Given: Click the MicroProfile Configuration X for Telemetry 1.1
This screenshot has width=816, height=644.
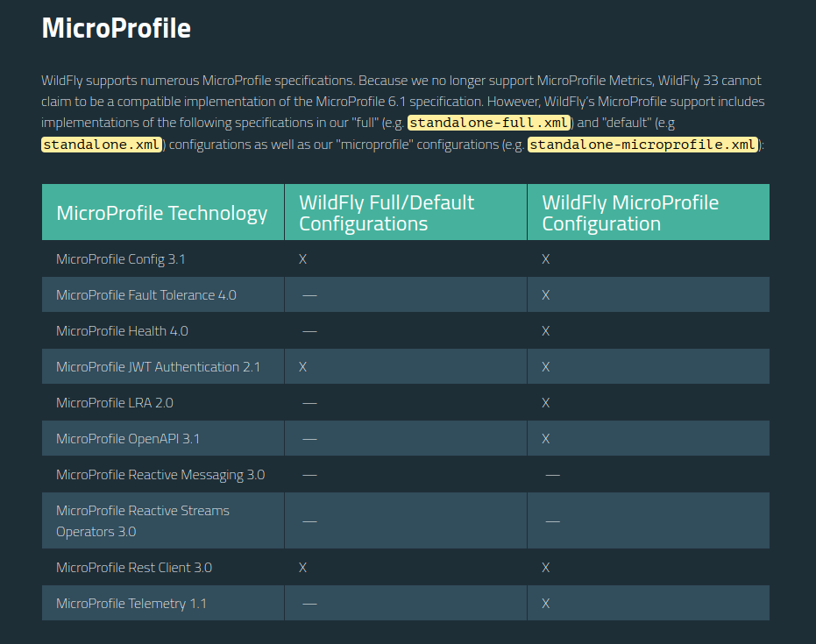Looking at the screenshot, I should click(546, 604).
